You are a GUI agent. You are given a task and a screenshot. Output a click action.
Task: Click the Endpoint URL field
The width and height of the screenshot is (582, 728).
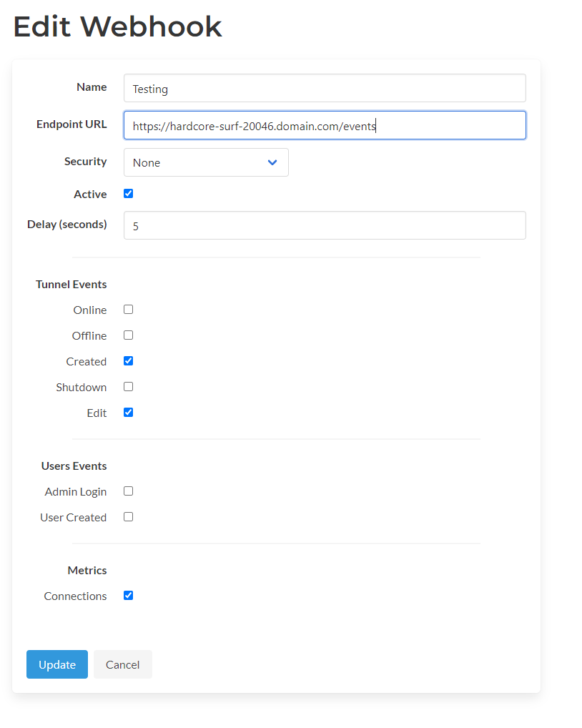pos(325,124)
